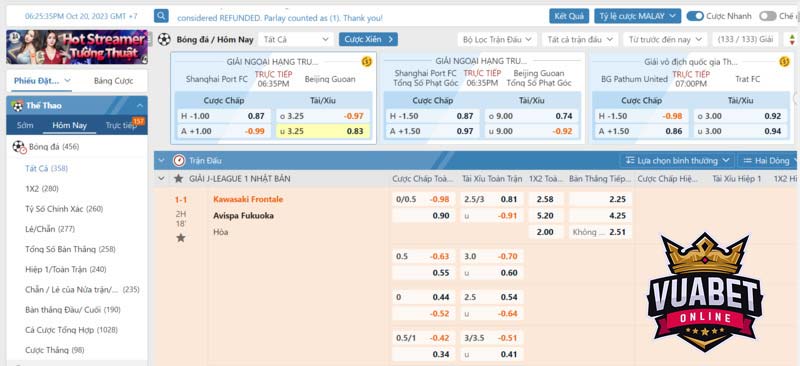The width and height of the screenshot is (800, 366).
Task: Collapse the J-League 1 league chevron
Action: [161, 179]
